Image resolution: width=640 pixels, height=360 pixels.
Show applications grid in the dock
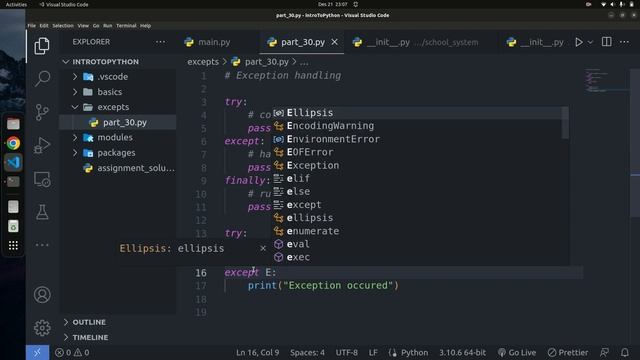tap(13, 245)
